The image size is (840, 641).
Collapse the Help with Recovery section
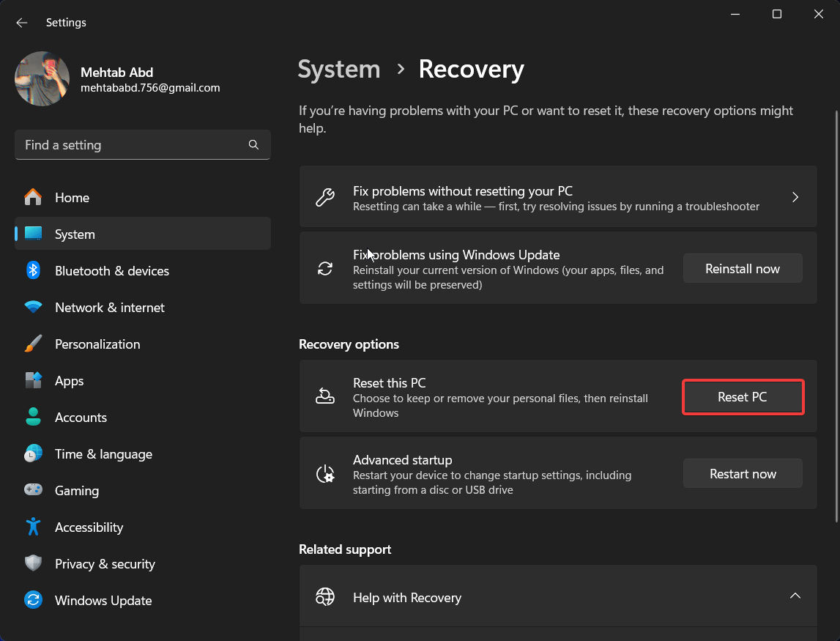click(795, 596)
